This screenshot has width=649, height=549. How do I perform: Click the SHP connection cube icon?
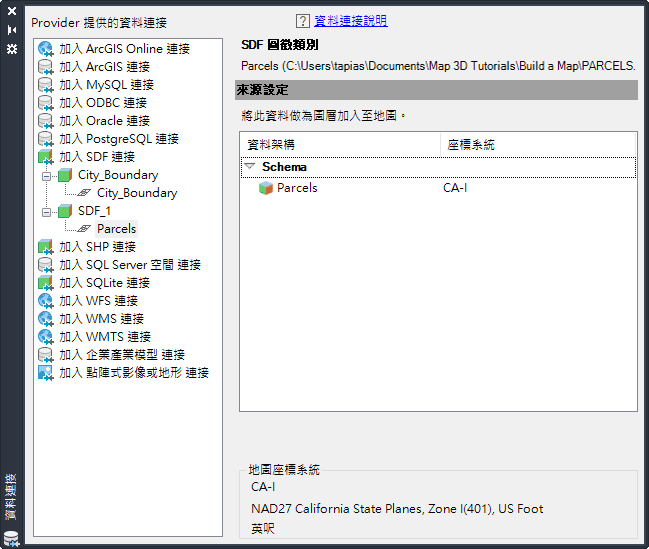coord(46,247)
